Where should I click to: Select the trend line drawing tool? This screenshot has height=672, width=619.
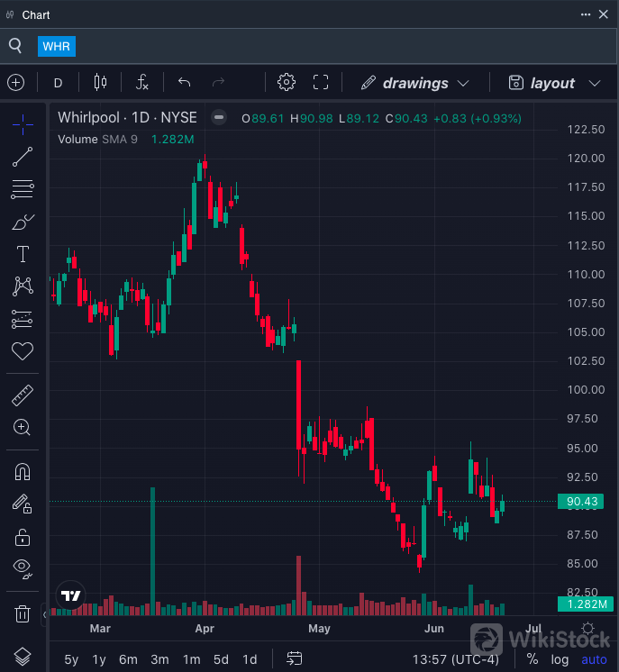point(23,157)
